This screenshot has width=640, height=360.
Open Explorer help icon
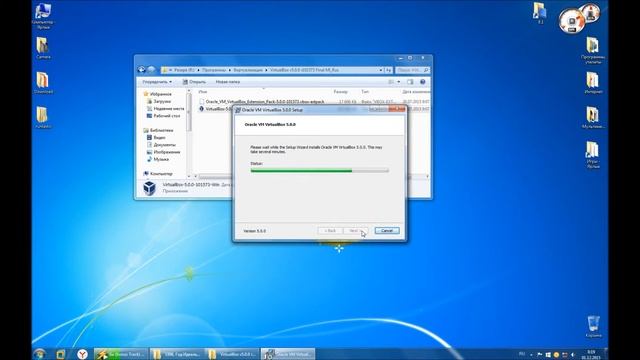coord(422,82)
